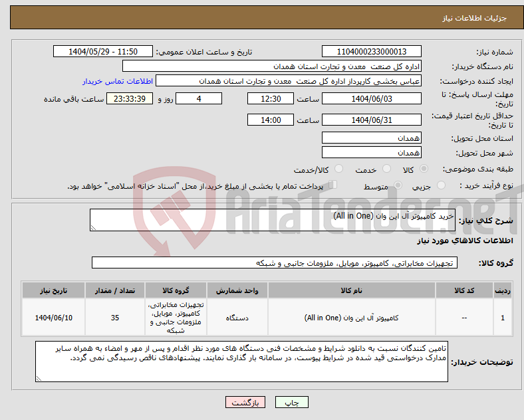Select the کالا radio button
The image size is (524, 420).
pyautogui.click(x=424, y=169)
